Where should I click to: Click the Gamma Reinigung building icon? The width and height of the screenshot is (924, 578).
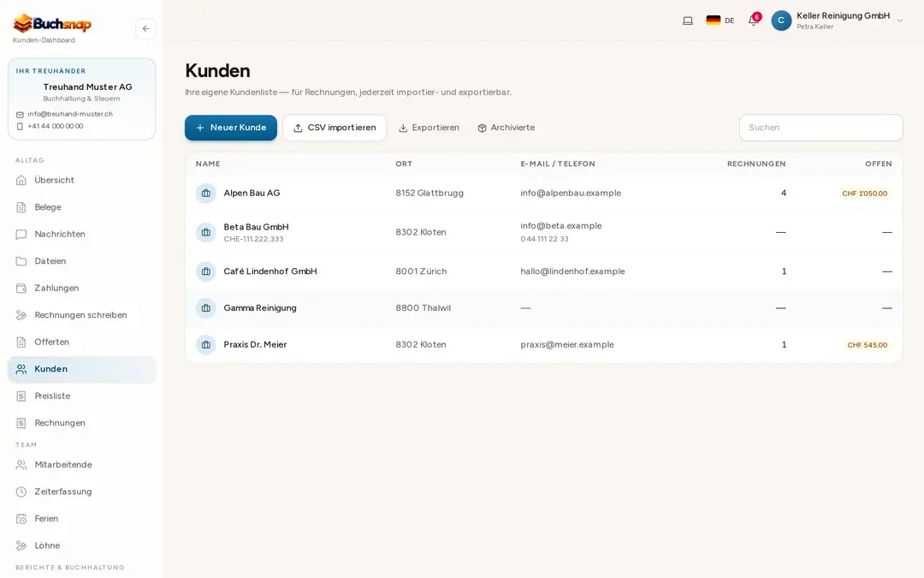tap(205, 308)
